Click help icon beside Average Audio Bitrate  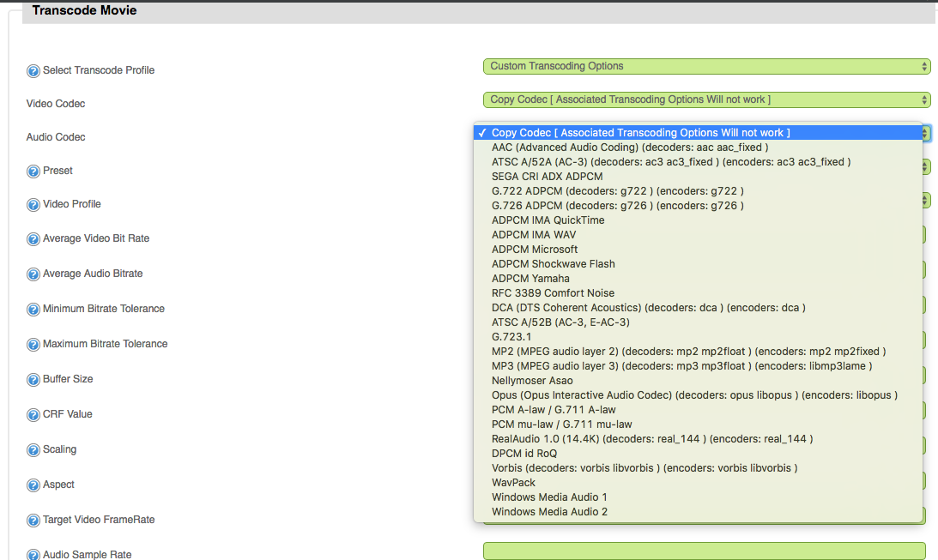click(x=33, y=274)
